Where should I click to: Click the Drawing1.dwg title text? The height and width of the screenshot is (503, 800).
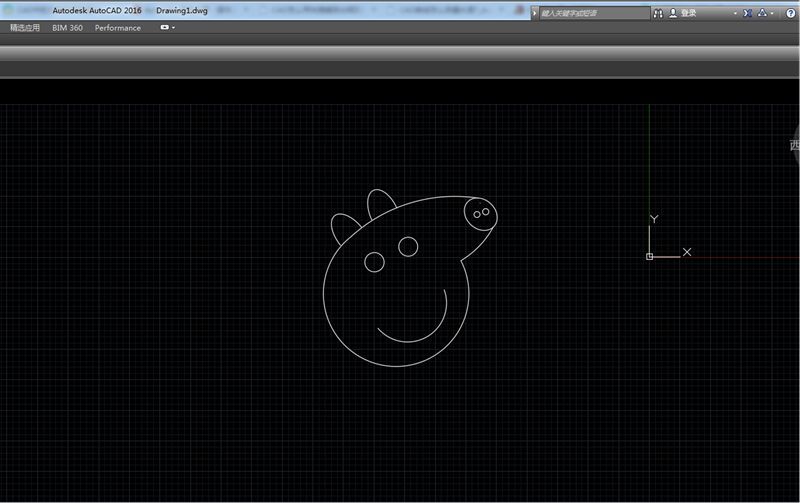(x=182, y=10)
